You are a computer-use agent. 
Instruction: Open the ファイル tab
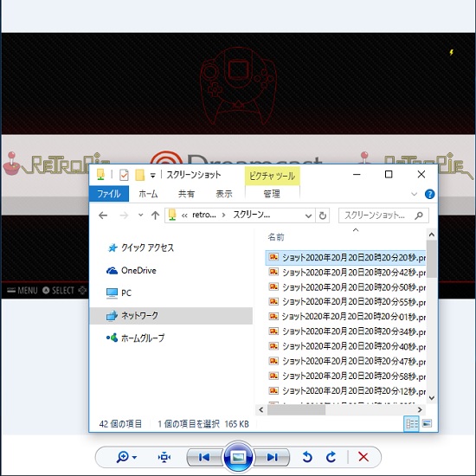pos(109,194)
